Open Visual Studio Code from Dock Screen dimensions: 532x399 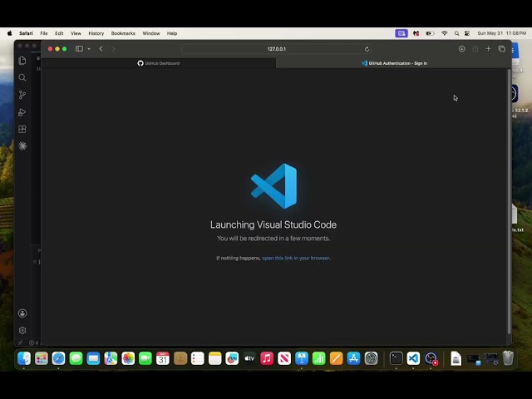tap(413, 358)
